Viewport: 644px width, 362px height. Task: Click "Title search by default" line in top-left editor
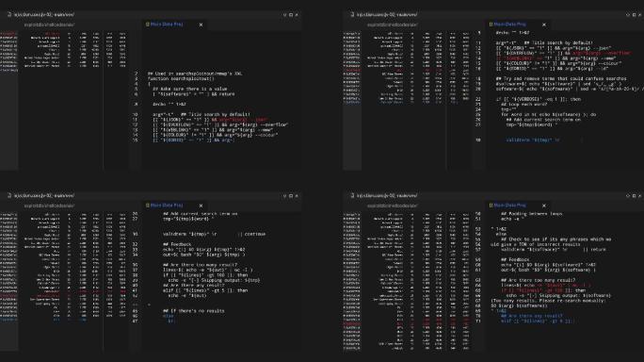pos(201,114)
